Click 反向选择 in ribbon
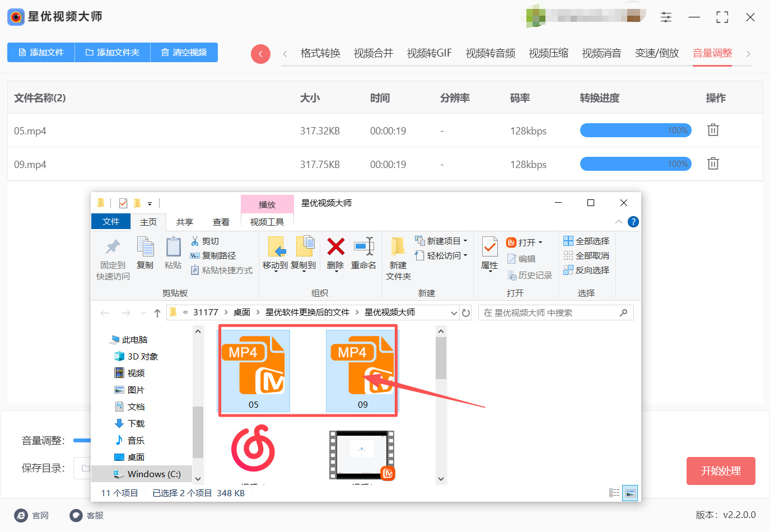 (586, 270)
